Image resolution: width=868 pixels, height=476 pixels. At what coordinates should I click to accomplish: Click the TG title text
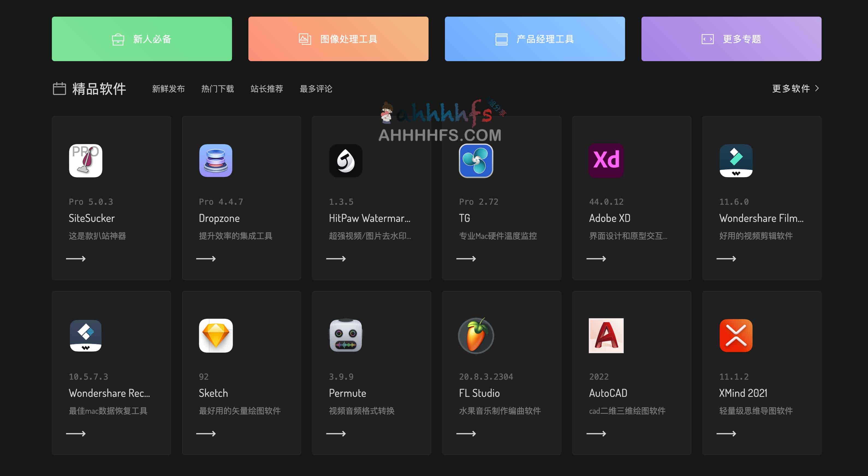(464, 218)
